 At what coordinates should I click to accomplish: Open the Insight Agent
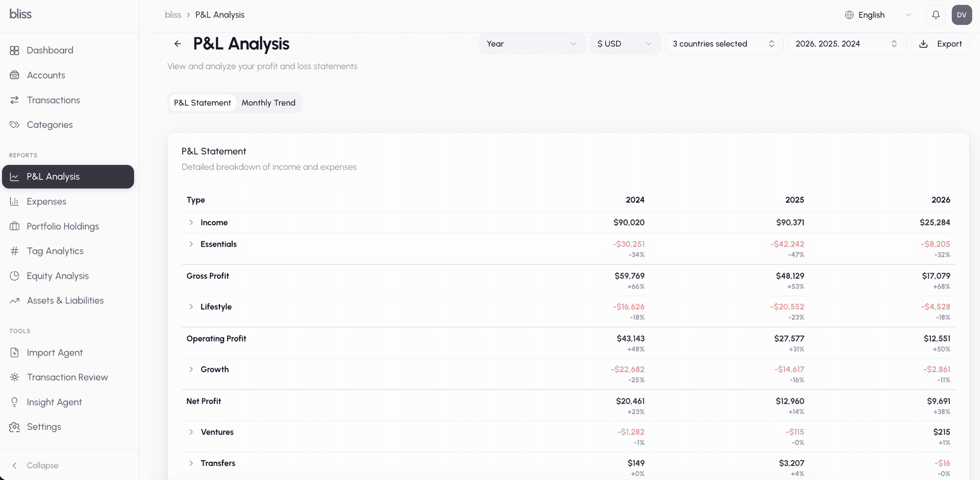point(55,402)
